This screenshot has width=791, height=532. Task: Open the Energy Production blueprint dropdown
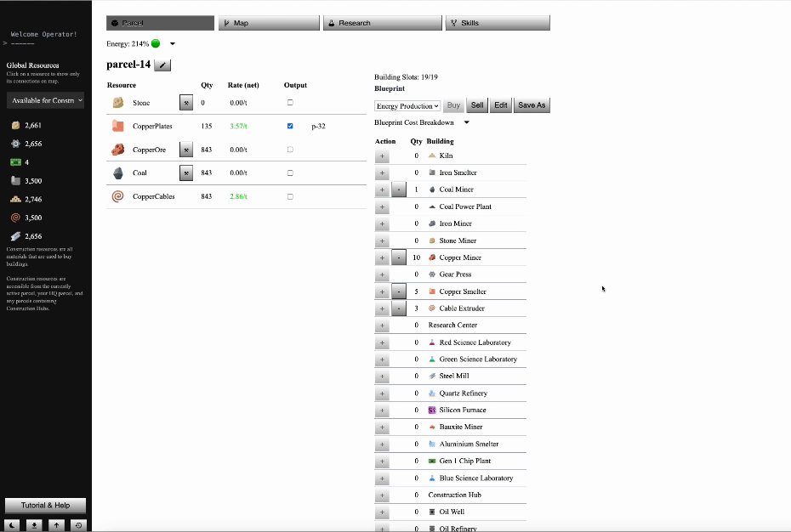point(407,105)
